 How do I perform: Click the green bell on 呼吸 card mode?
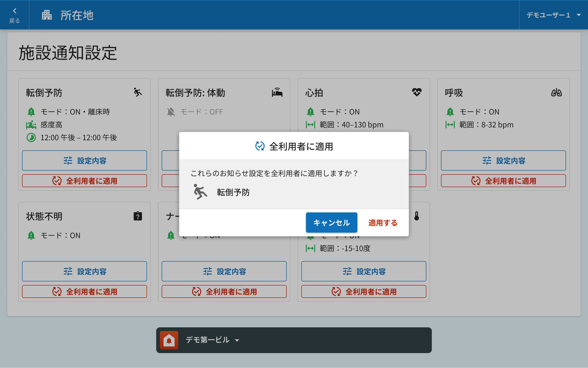[x=450, y=112]
